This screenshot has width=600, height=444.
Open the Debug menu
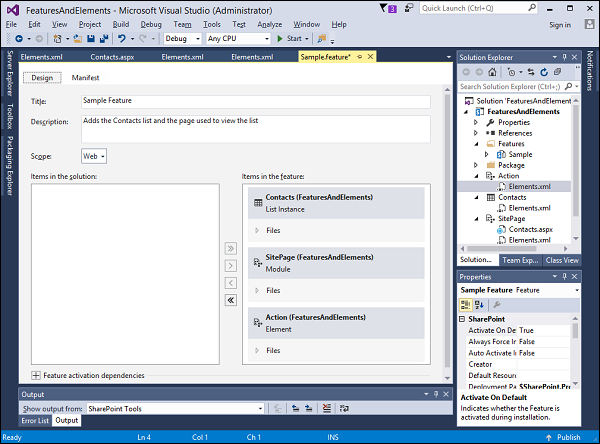pos(151,24)
